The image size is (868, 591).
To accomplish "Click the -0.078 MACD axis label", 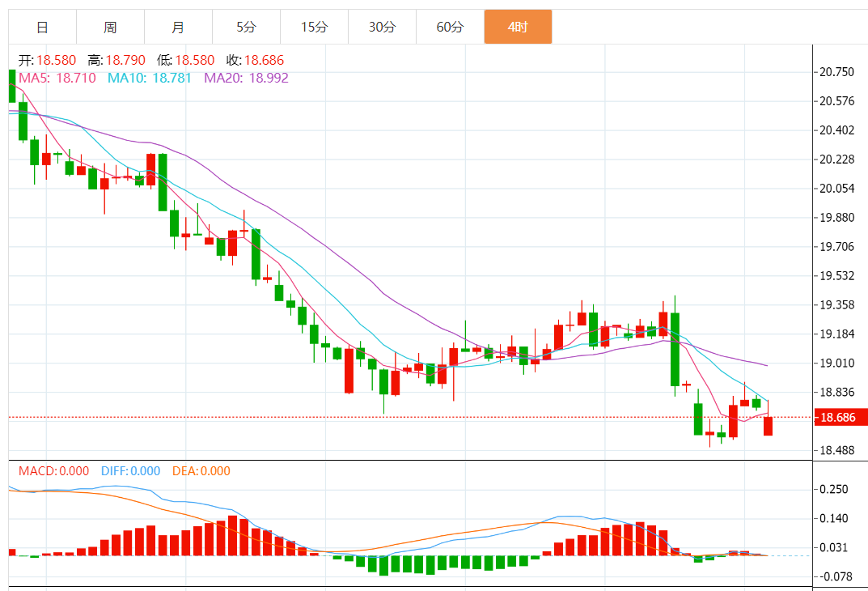I will 834,576.
